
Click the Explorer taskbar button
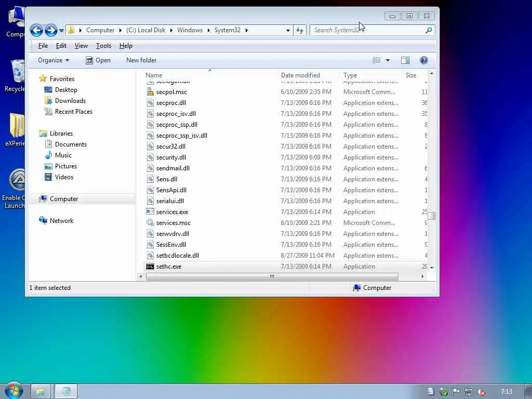tap(41, 392)
